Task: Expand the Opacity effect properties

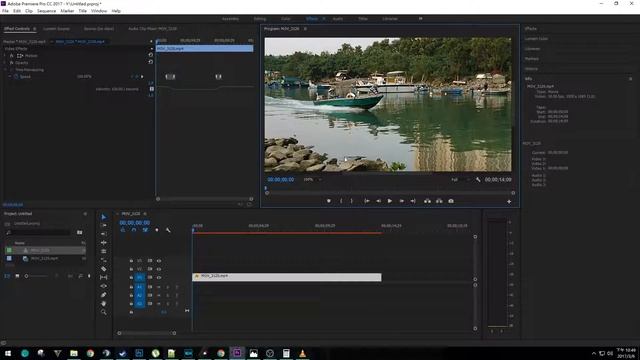Action: [x=5, y=63]
